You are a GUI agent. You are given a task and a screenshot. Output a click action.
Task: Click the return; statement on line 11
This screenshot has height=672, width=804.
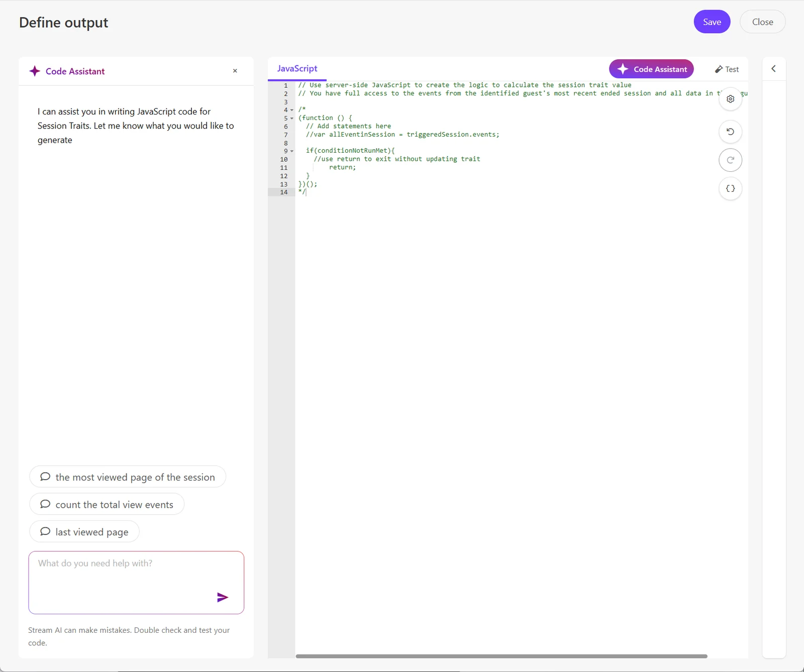click(342, 167)
